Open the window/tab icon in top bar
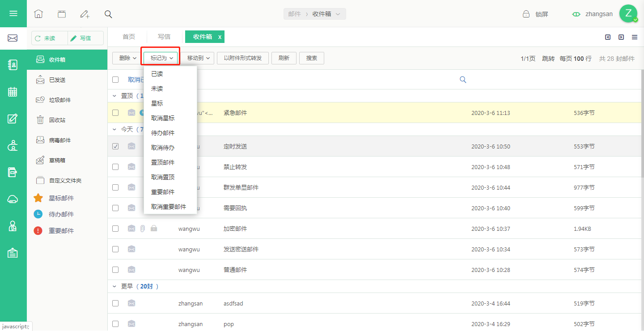 62,14
